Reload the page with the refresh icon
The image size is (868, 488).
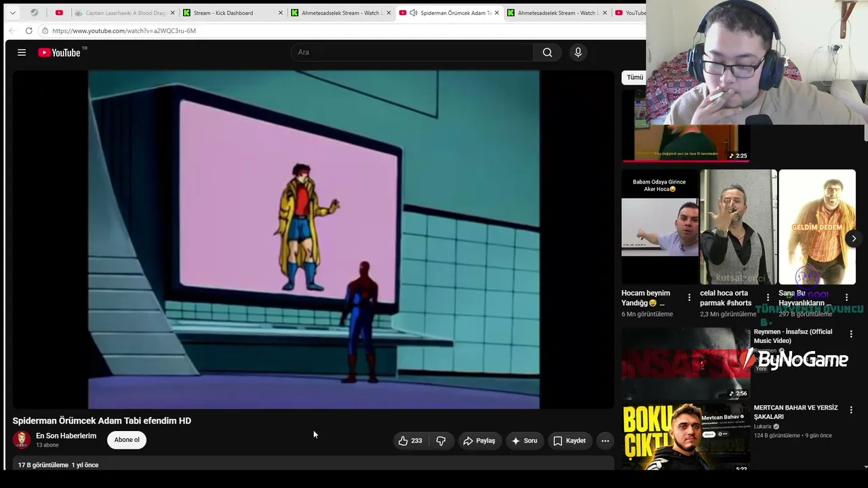tap(28, 30)
